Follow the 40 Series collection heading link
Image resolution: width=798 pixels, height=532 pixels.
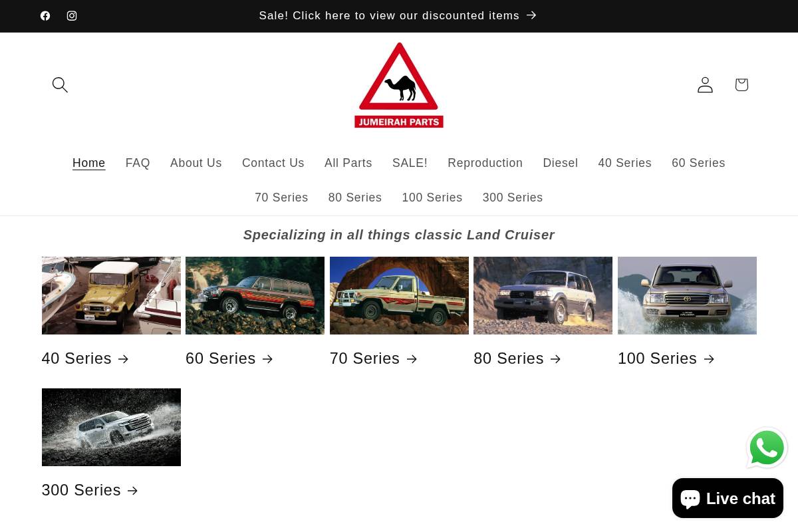coord(86,358)
